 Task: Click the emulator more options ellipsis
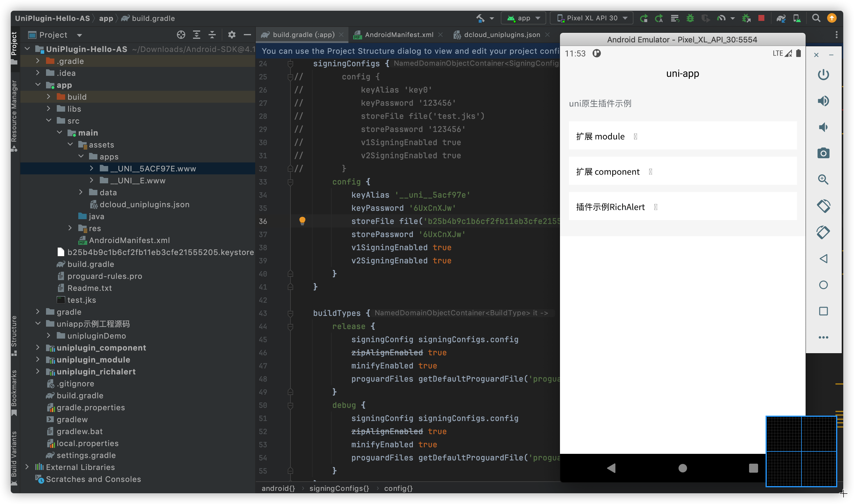(x=823, y=338)
